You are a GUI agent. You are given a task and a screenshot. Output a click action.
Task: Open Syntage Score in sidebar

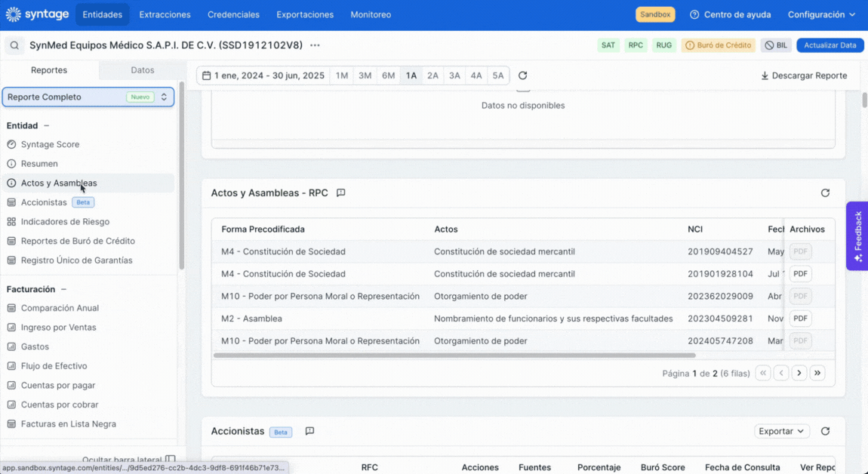(x=87, y=144)
